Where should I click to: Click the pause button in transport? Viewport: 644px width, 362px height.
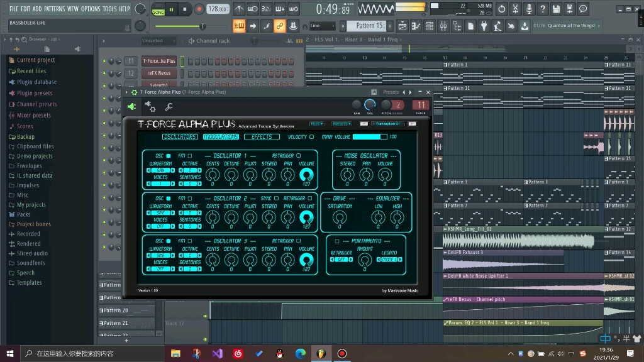171,9
